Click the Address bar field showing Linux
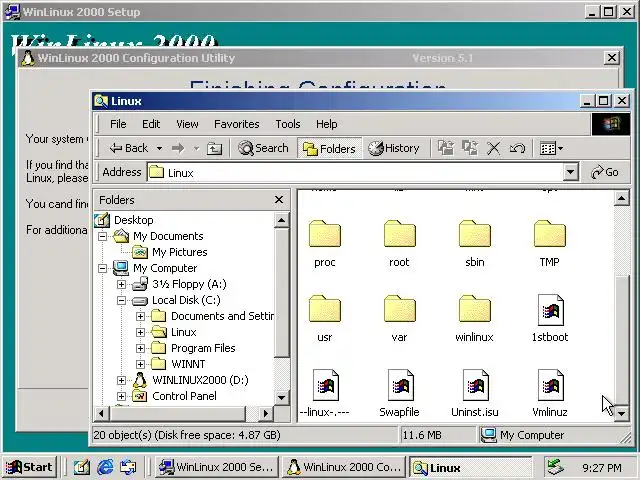This screenshot has height=480, width=640. [x=355, y=173]
